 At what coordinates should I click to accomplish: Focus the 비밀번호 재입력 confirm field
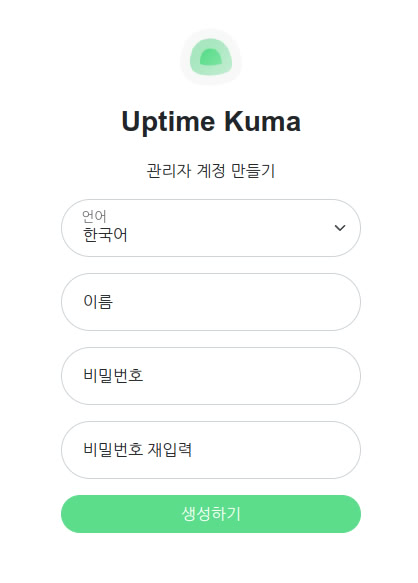[211, 450]
